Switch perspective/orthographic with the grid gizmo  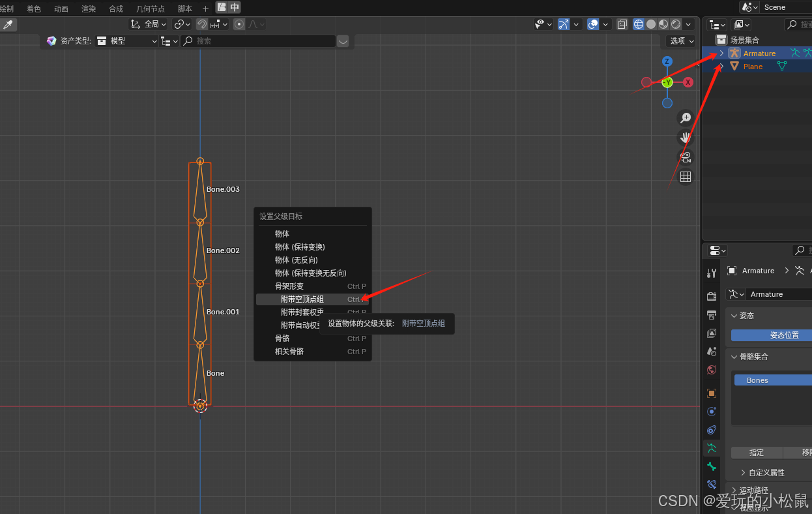click(685, 177)
